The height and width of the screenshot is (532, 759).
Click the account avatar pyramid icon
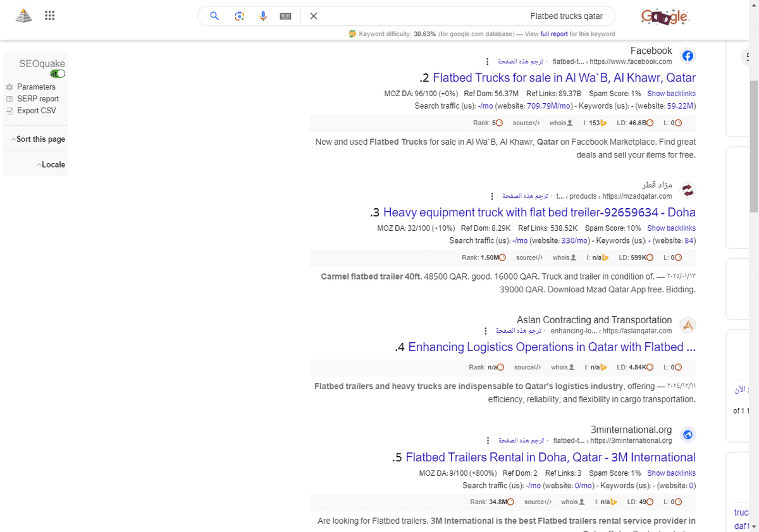[23, 16]
